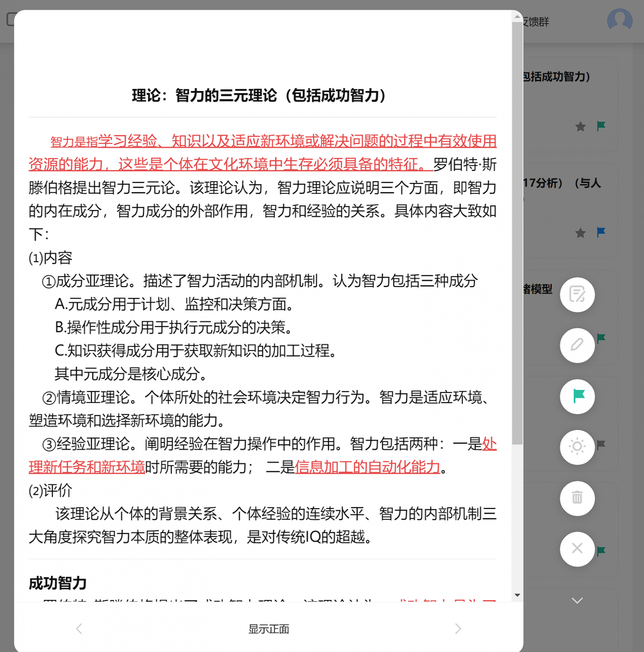Click the ①成分亚理论 line

pyautogui.click(x=260, y=281)
